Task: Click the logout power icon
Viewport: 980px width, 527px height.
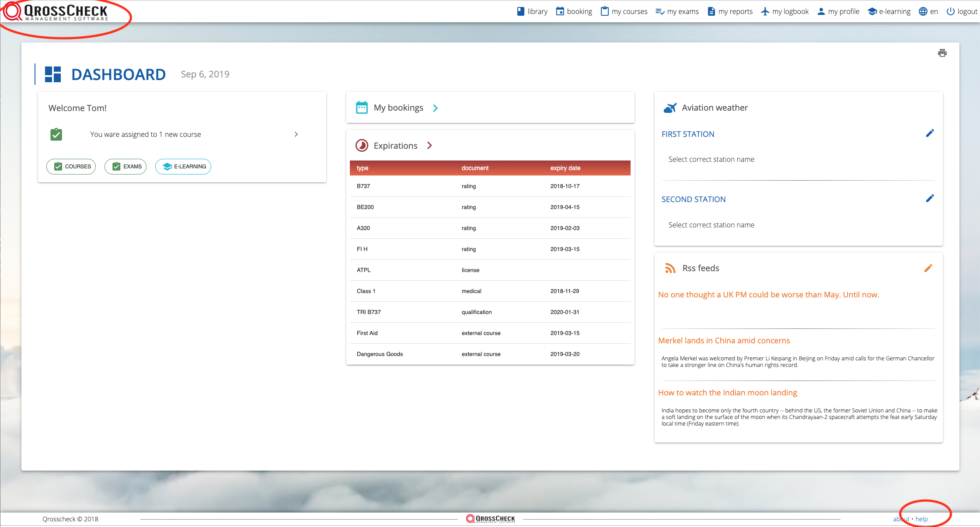Action: pos(951,11)
